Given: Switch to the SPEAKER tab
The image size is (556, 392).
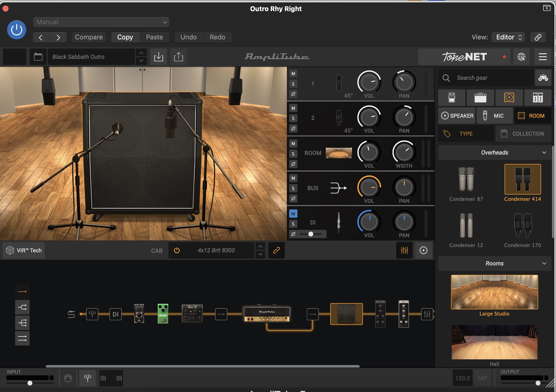Looking at the screenshot, I should pyautogui.click(x=457, y=116).
